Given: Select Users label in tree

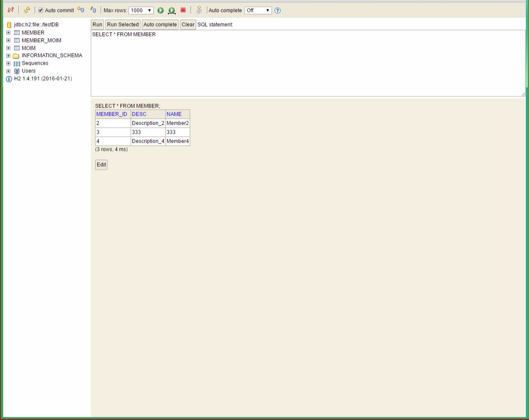Looking at the screenshot, I should tap(29, 71).
